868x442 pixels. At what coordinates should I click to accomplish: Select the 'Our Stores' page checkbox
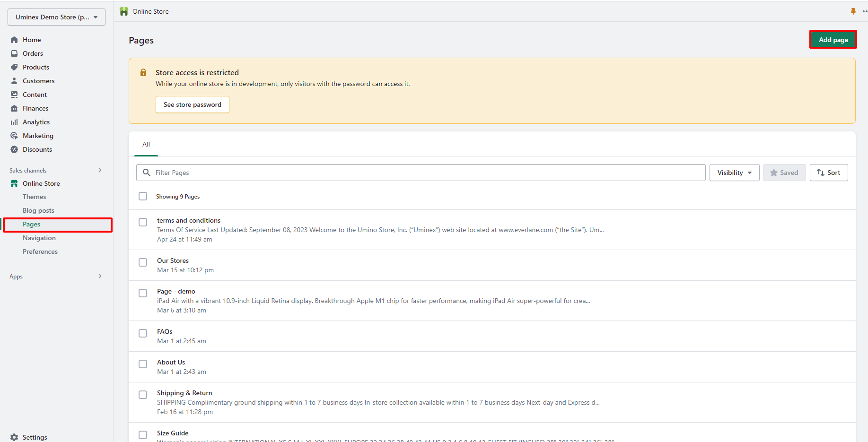point(143,262)
